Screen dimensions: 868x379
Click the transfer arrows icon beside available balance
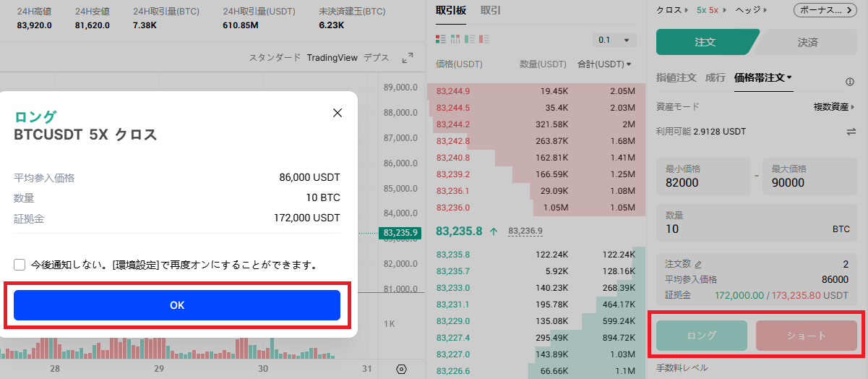pyautogui.click(x=851, y=132)
